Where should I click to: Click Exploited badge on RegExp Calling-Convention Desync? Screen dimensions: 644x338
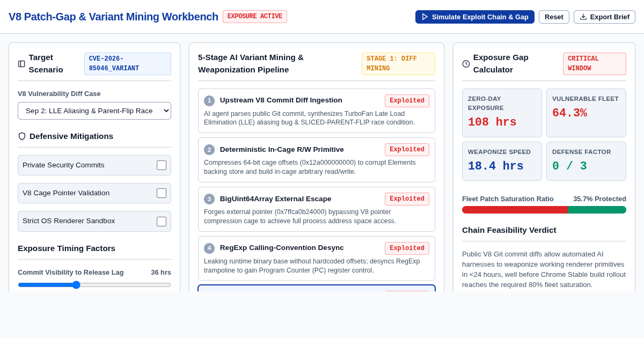coord(407,248)
